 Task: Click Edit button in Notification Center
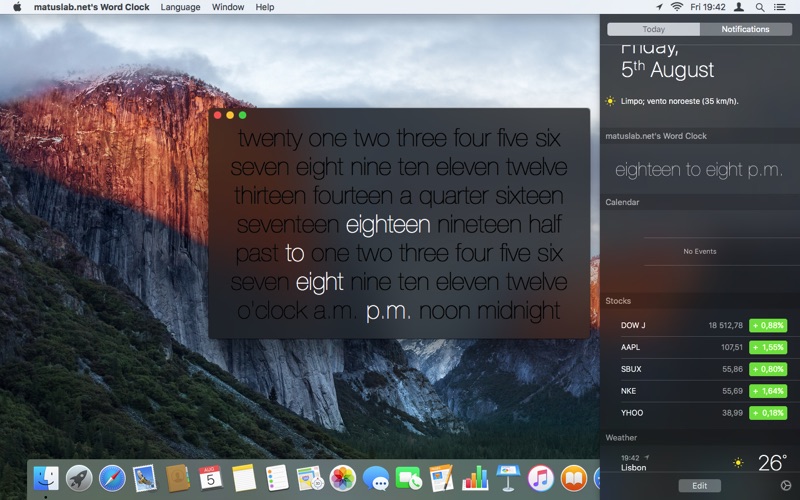699,485
